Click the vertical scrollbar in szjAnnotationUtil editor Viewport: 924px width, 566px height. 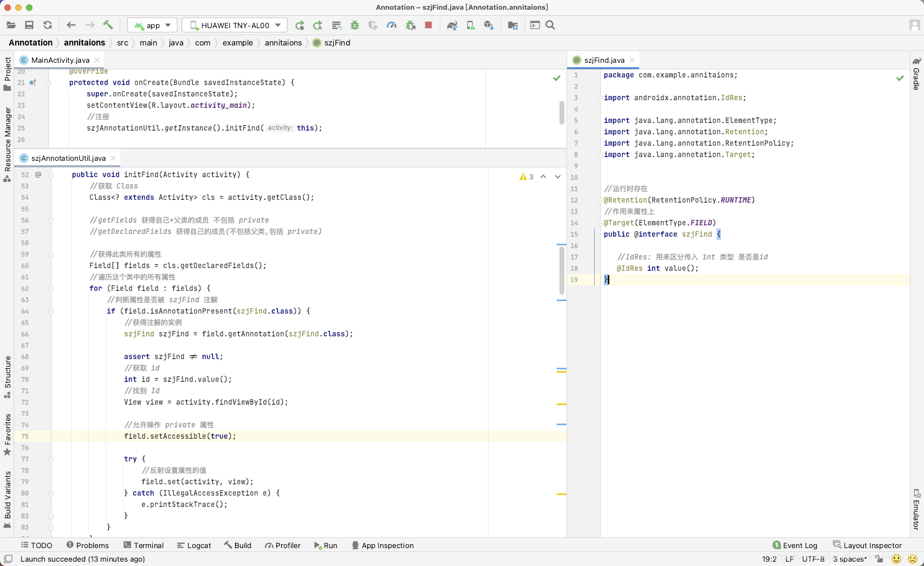point(562,271)
